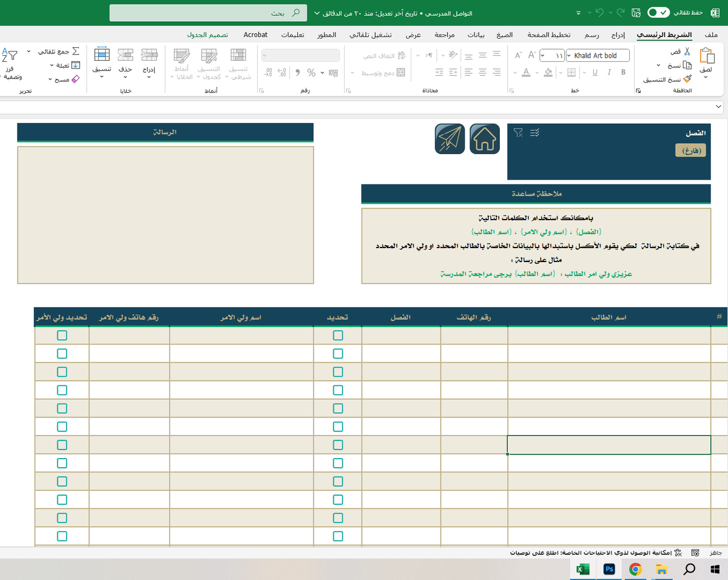Click the Insert cells (إدراج) icon
This screenshot has height=580, width=728.
(149, 56)
